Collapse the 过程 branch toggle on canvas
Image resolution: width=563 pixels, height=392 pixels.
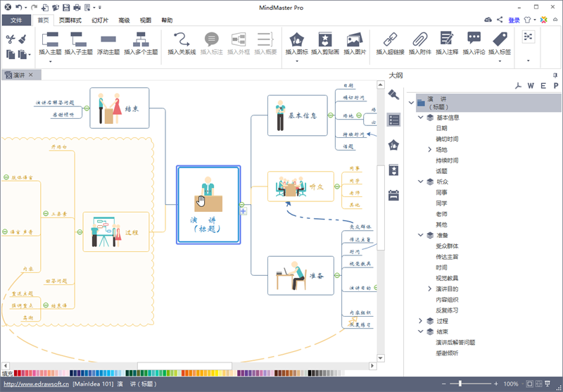point(80,232)
